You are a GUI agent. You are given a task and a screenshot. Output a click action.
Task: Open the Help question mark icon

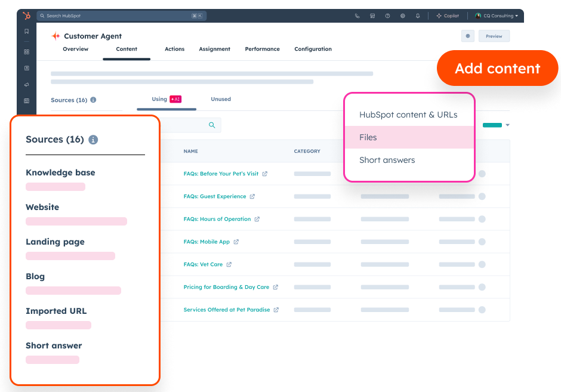click(x=387, y=16)
